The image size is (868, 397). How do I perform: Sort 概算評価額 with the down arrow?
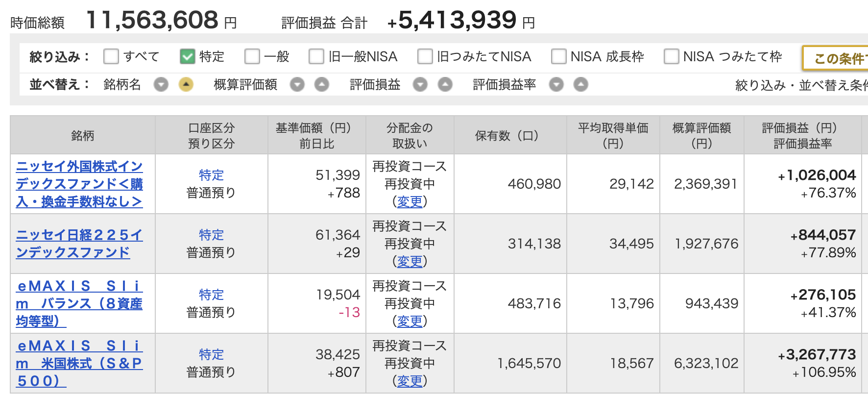coord(297,85)
